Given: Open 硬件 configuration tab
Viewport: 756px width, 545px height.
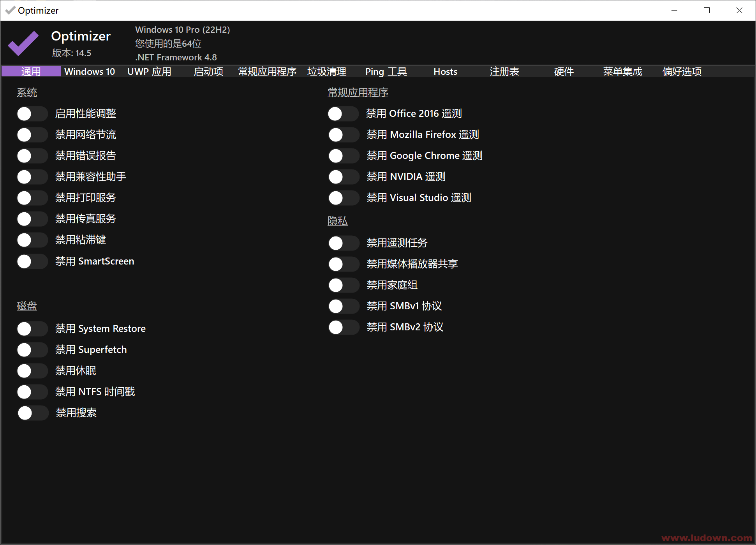Looking at the screenshot, I should point(563,72).
